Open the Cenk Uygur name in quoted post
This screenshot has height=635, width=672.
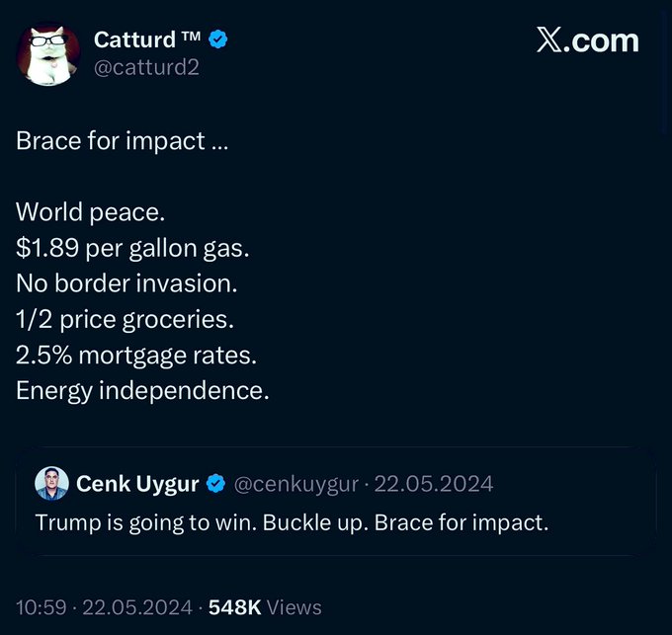136,484
